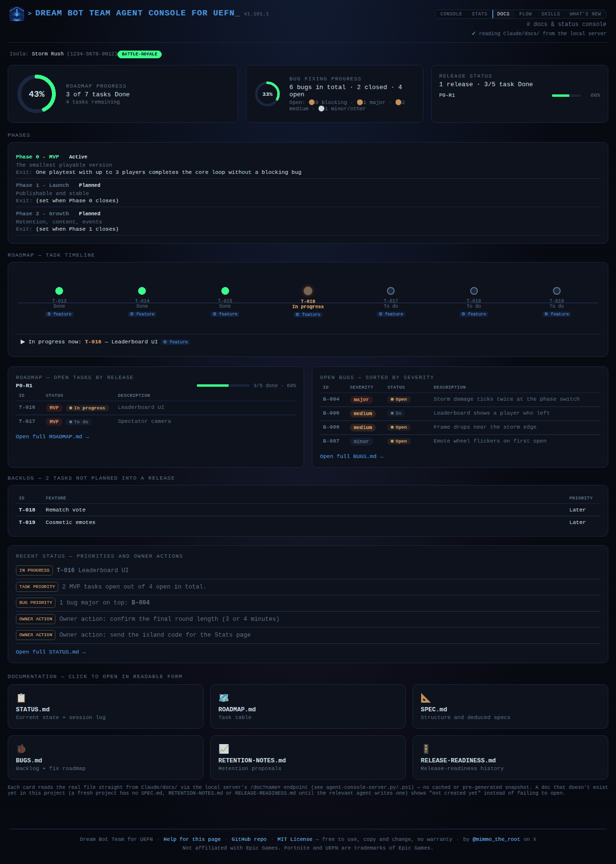Open full ROADMAP.md link

(52, 437)
